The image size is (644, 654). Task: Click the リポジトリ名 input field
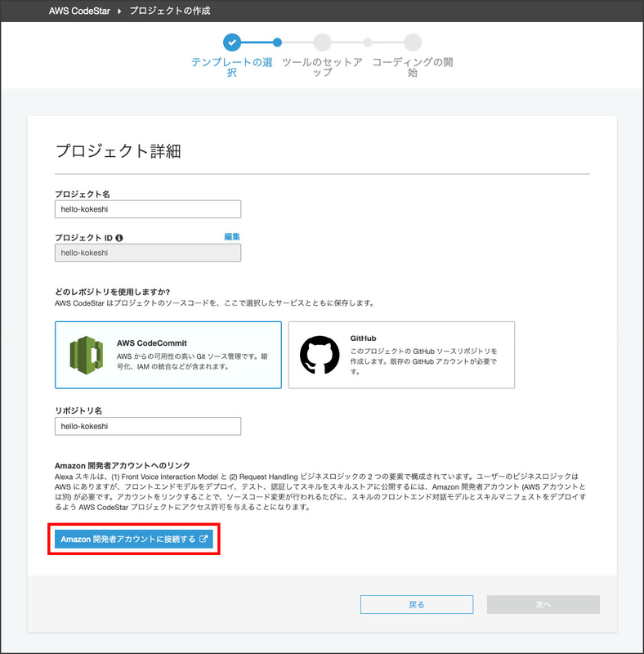click(148, 426)
